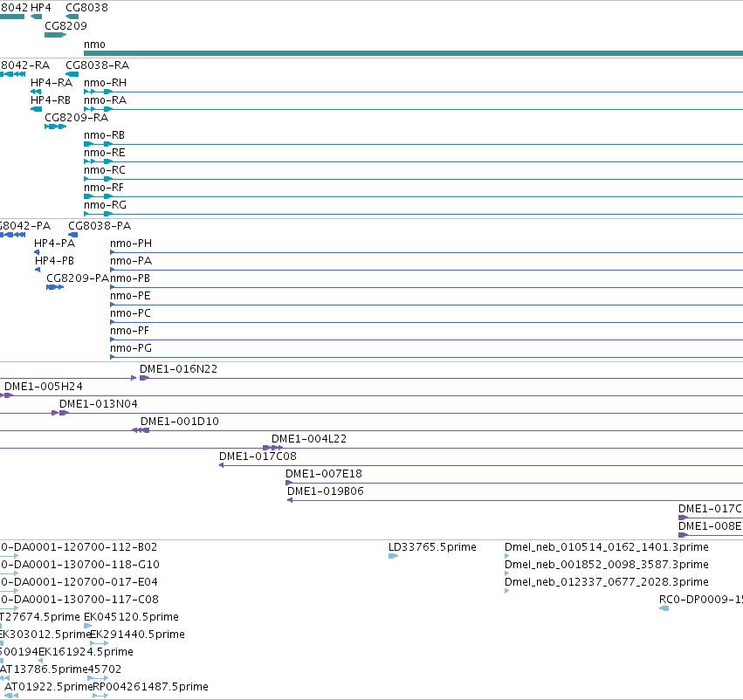Click the nmo-RH transcript exon arrows
This screenshot has height=700, width=743.
(x=98, y=92)
